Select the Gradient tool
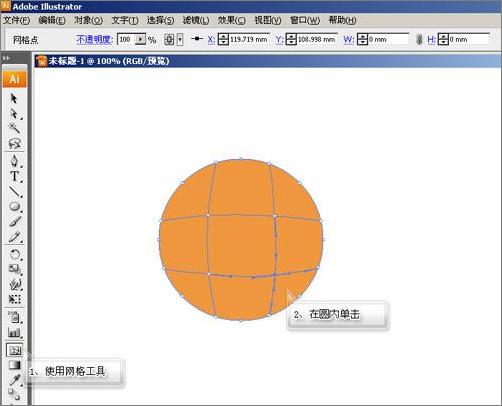Screen dimensions: 502x406 [14, 365]
